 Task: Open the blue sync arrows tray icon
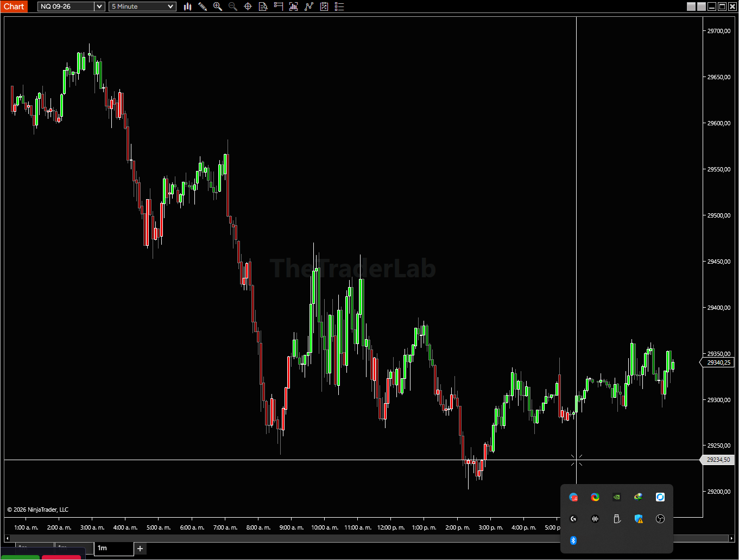(660, 497)
